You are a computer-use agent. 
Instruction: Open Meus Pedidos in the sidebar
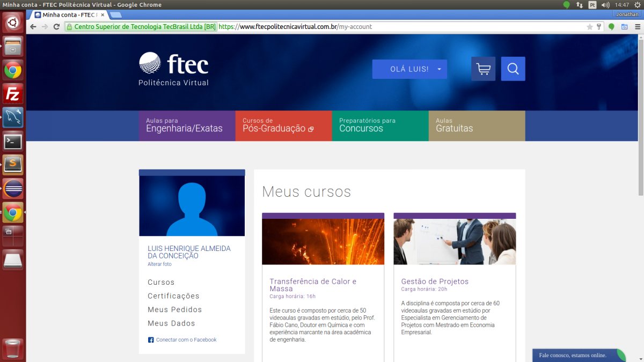coord(174,310)
